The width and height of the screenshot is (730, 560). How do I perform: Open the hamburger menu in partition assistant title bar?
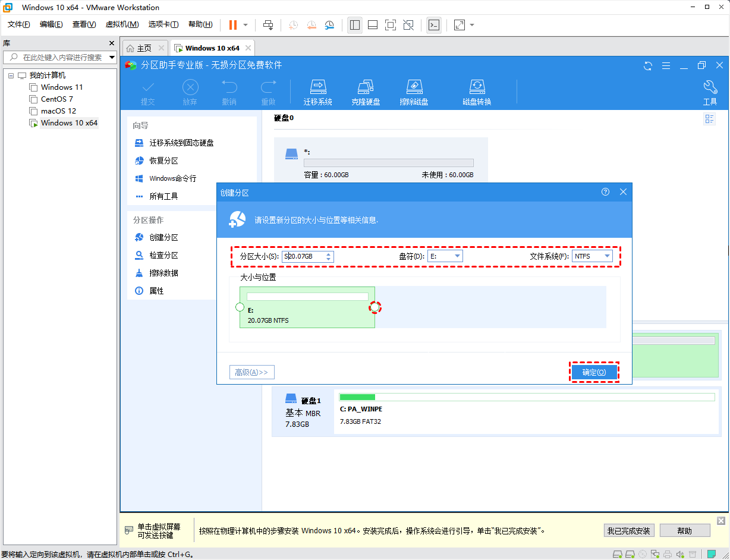click(666, 65)
